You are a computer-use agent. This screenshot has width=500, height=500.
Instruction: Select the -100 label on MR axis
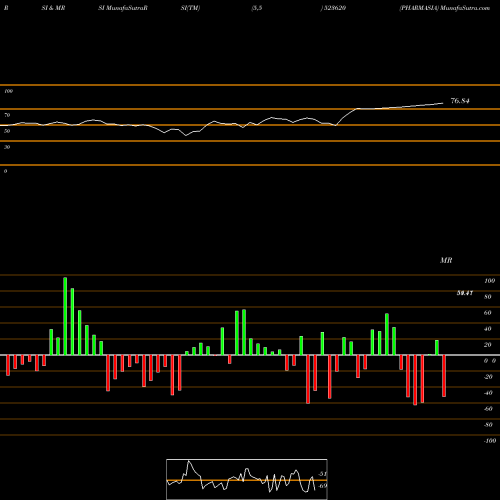489,441
